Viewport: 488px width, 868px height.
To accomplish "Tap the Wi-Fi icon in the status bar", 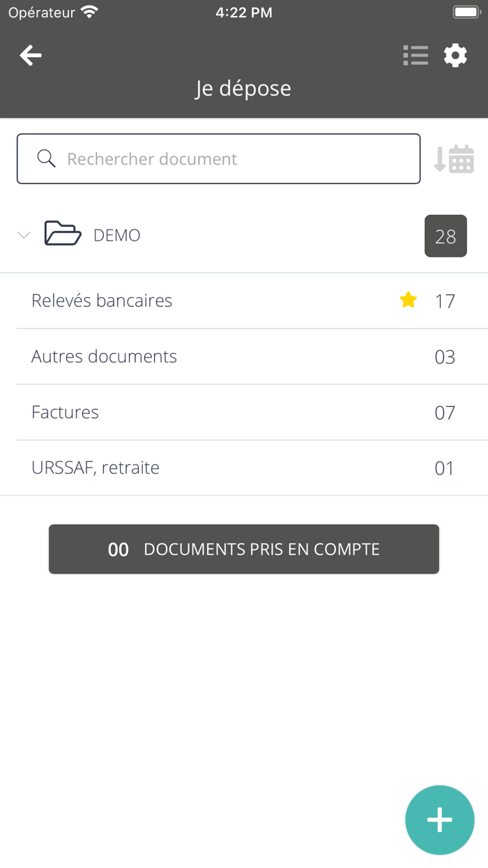I will [x=89, y=11].
